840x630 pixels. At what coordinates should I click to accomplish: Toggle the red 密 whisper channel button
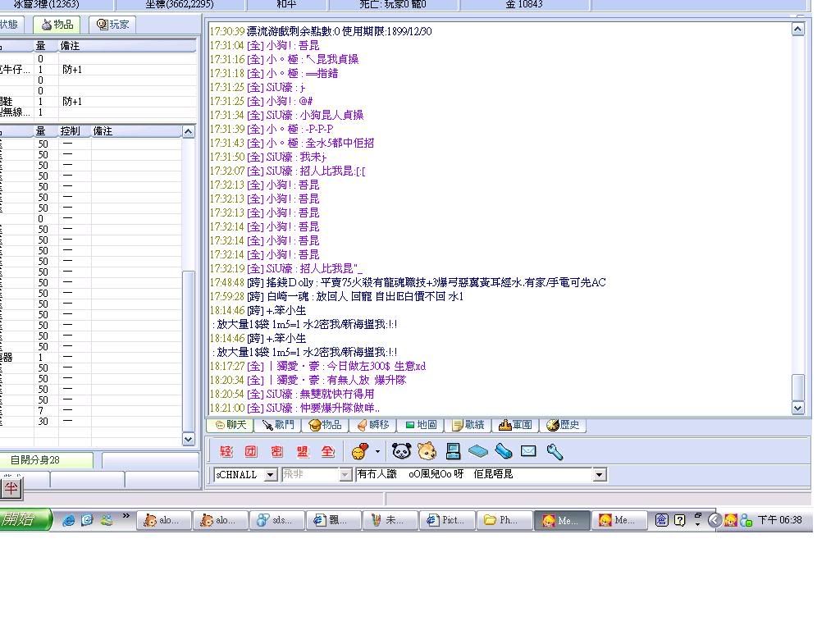pyautogui.click(x=277, y=451)
